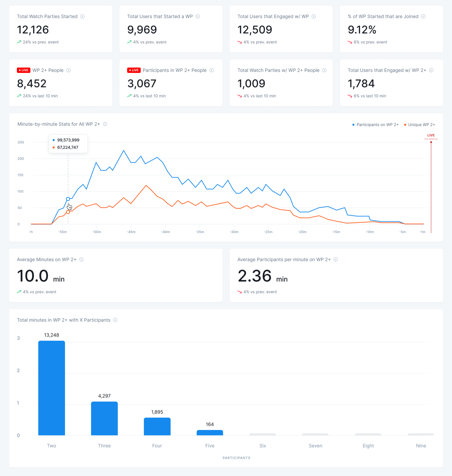Viewport: 452px width, 476px height.
Task: Click the orange data point on line chart
Action: click(x=68, y=212)
